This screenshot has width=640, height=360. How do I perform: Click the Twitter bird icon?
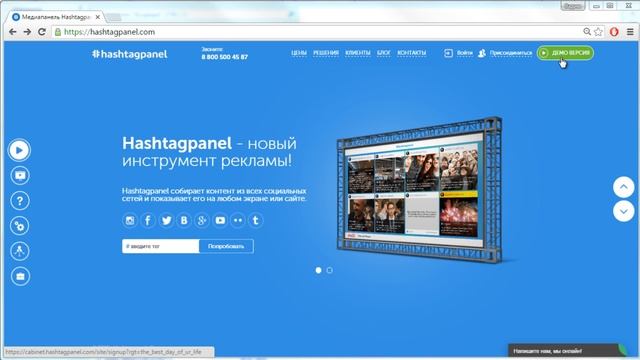tap(166, 220)
